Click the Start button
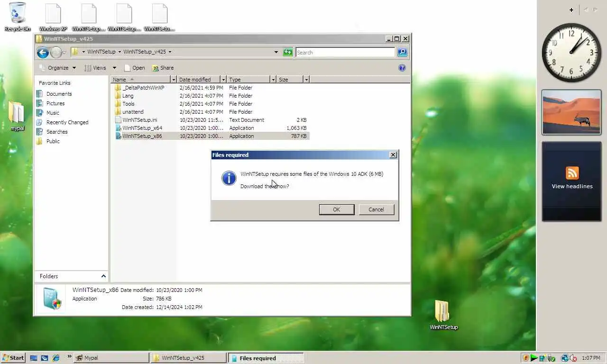This screenshot has height=364, width=607. (13, 358)
